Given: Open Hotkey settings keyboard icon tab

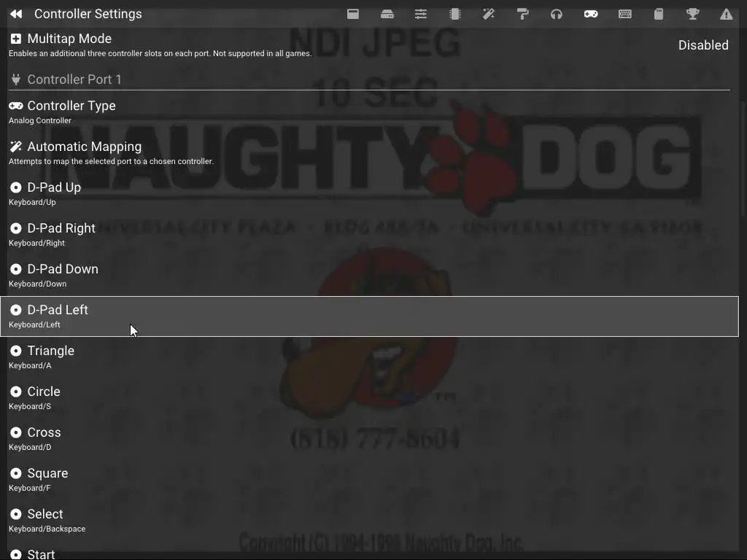Looking at the screenshot, I should [x=625, y=14].
